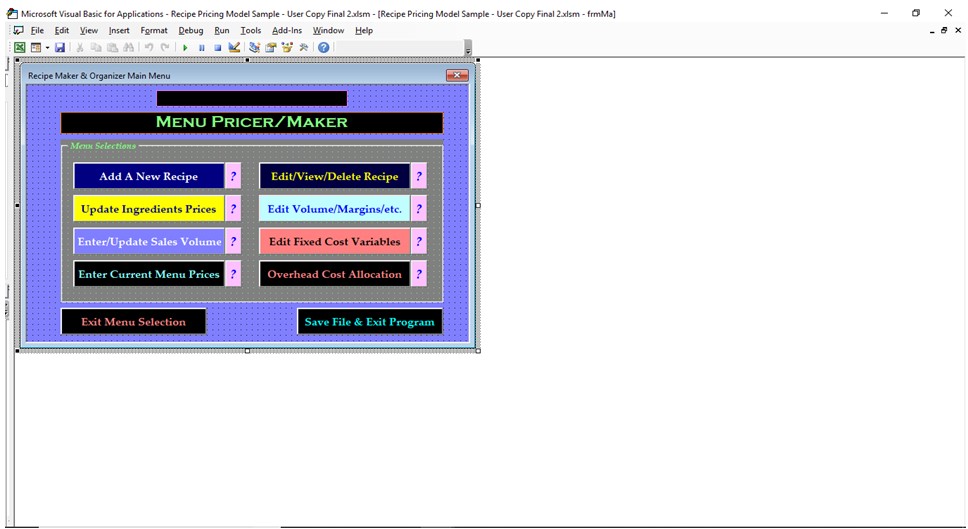Click the red close button on the userform
The image size is (968, 529).
point(457,75)
